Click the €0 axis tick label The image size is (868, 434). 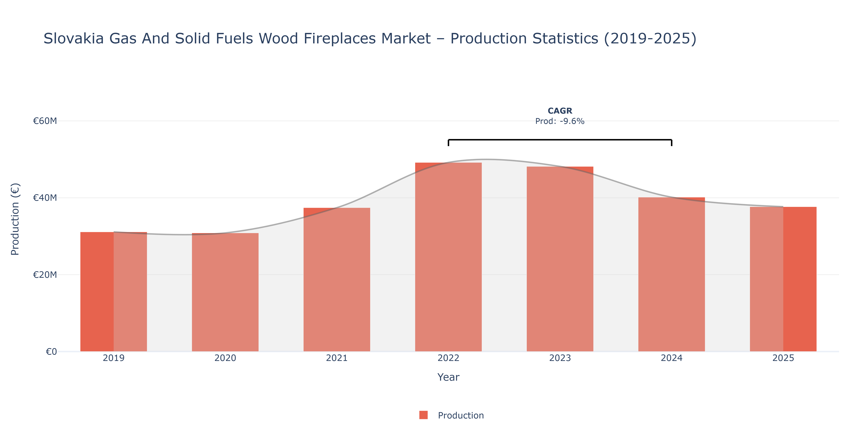[51, 351]
